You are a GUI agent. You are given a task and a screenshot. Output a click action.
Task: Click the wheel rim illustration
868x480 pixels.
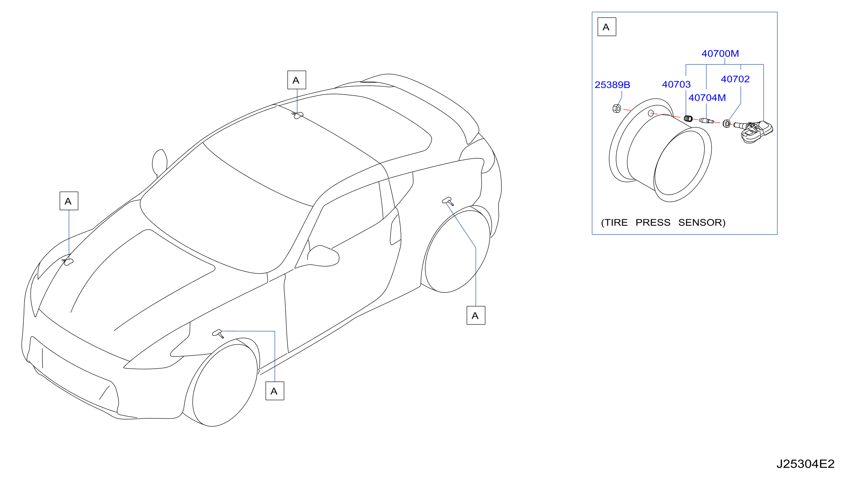[x=660, y=150]
